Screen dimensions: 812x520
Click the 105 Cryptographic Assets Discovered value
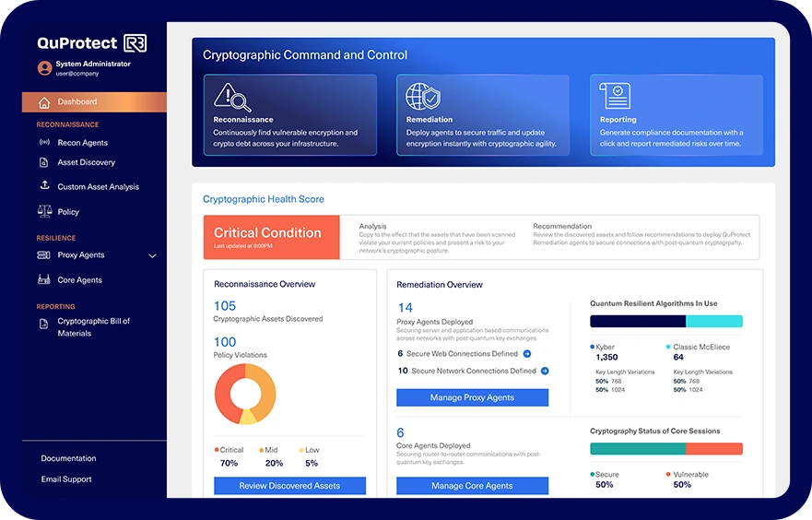point(225,306)
